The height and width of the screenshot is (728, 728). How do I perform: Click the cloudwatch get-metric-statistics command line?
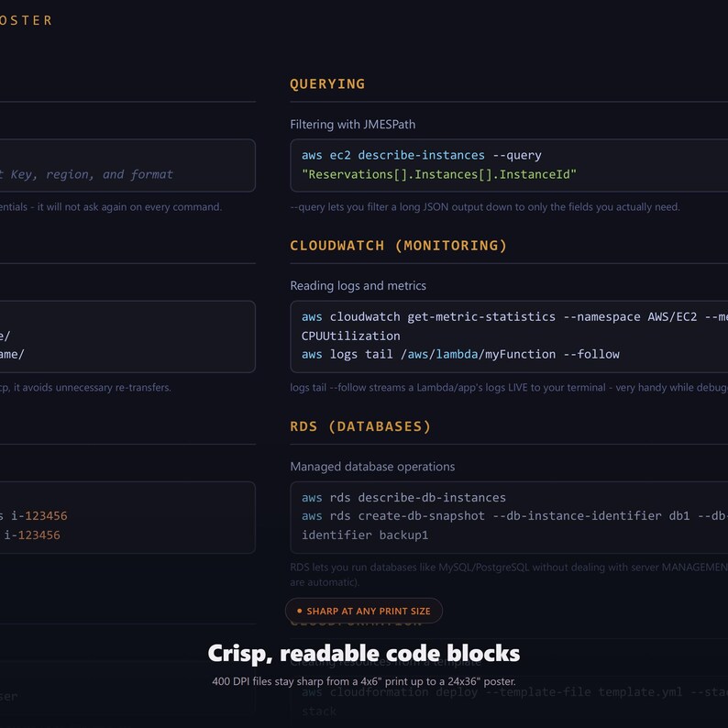(x=514, y=316)
